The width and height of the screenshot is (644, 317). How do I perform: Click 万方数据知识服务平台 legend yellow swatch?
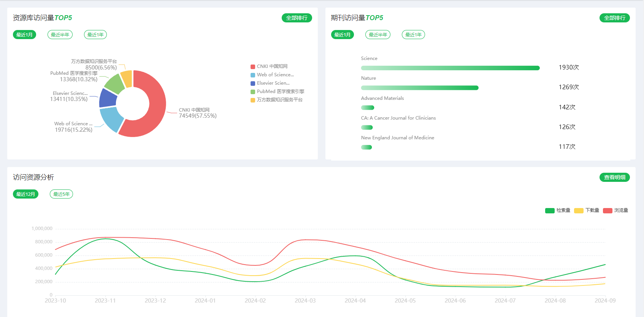point(253,100)
